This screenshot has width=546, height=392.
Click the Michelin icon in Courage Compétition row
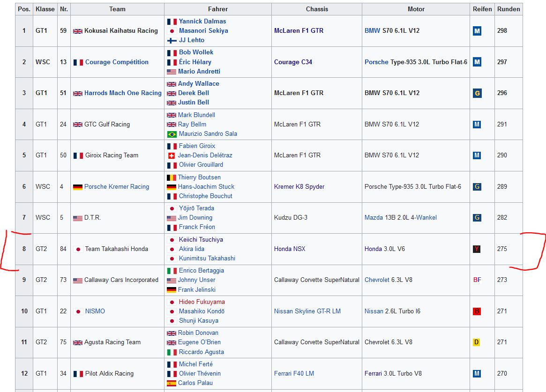point(477,62)
